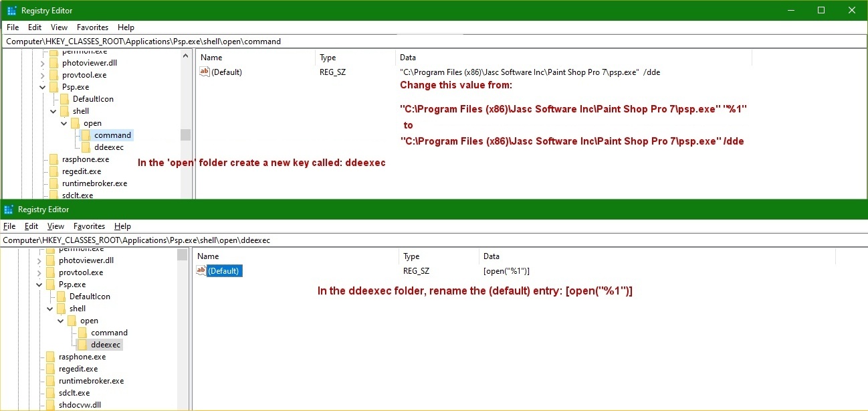The image size is (868, 411).
Task: Open Help menu in top Registry Editor
Action: (x=126, y=27)
